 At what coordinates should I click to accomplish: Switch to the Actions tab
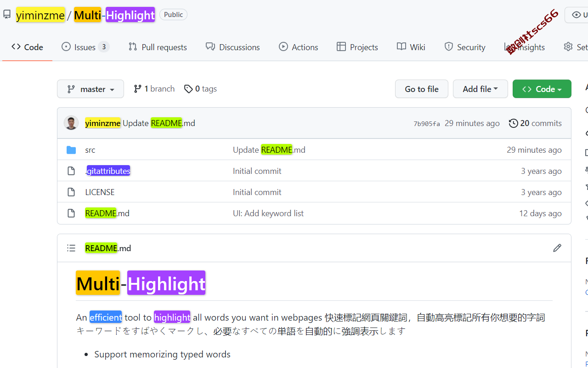tap(299, 47)
